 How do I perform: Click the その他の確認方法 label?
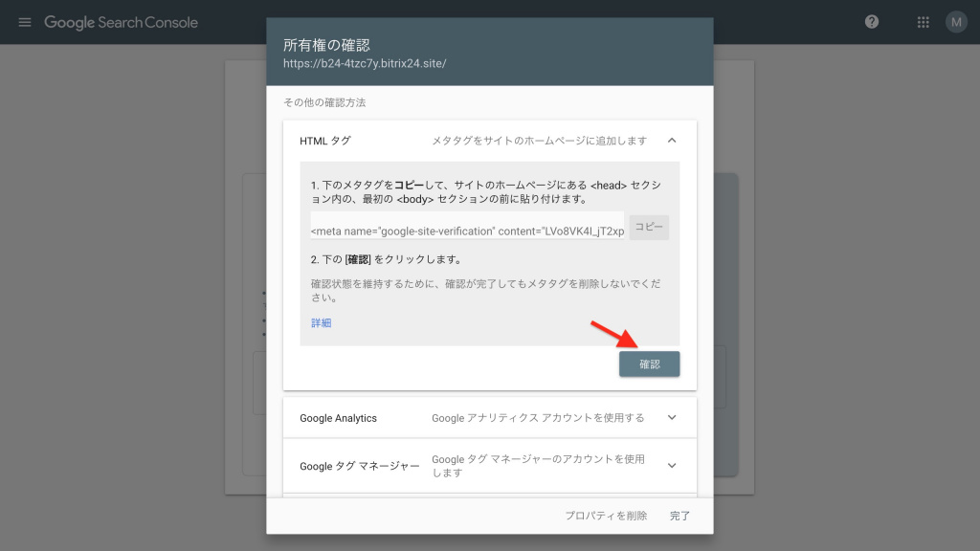324,102
